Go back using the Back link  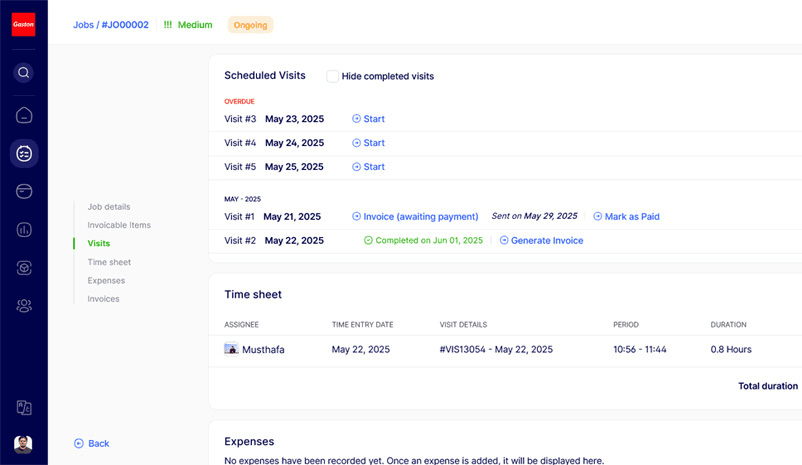tap(92, 443)
